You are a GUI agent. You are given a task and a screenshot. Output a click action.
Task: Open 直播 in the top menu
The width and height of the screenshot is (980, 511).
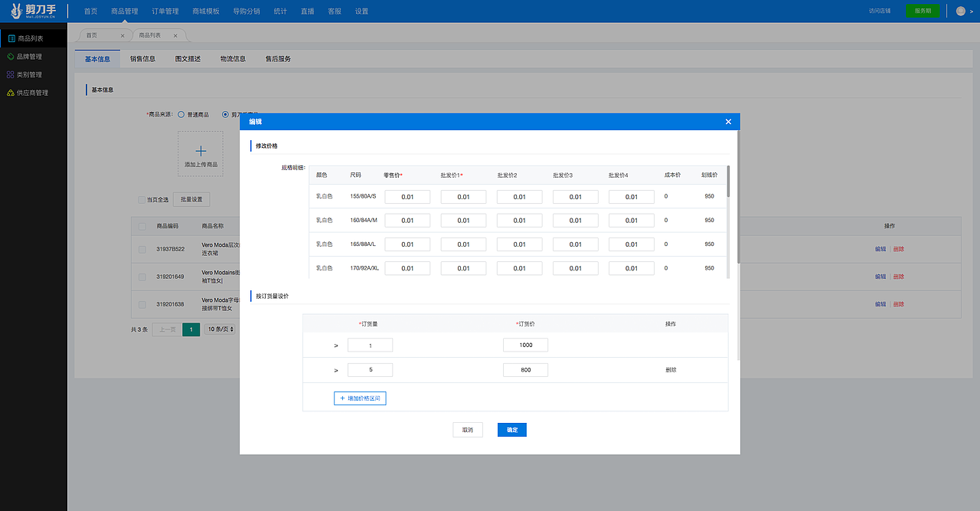coord(307,11)
